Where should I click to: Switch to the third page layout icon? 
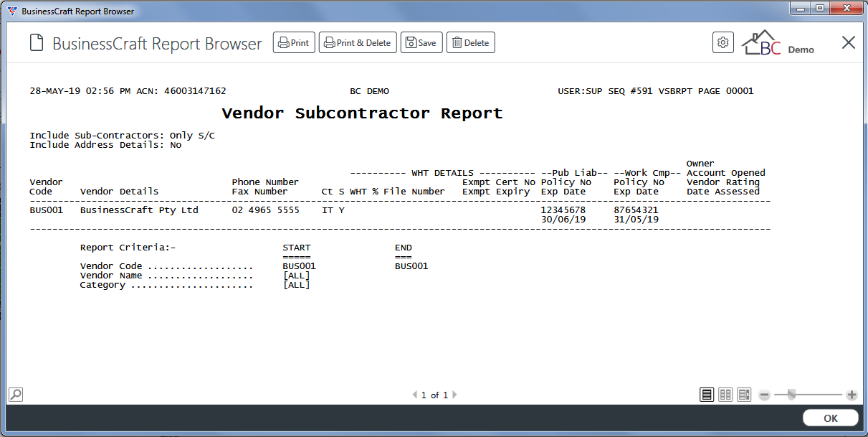click(744, 395)
